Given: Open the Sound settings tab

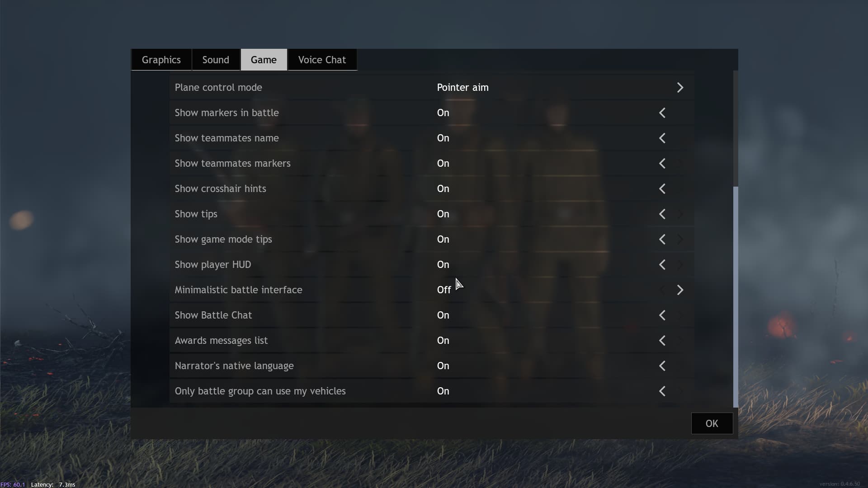Looking at the screenshot, I should 216,60.
